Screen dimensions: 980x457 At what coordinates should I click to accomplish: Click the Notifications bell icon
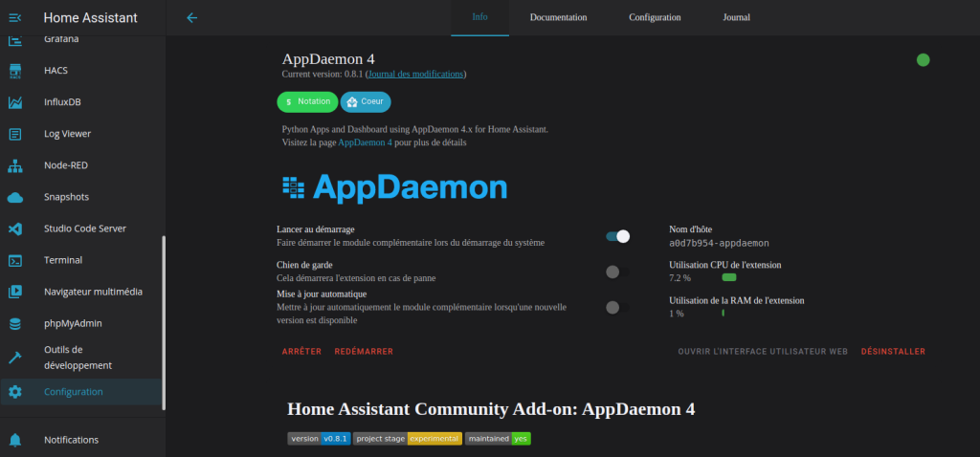15,440
